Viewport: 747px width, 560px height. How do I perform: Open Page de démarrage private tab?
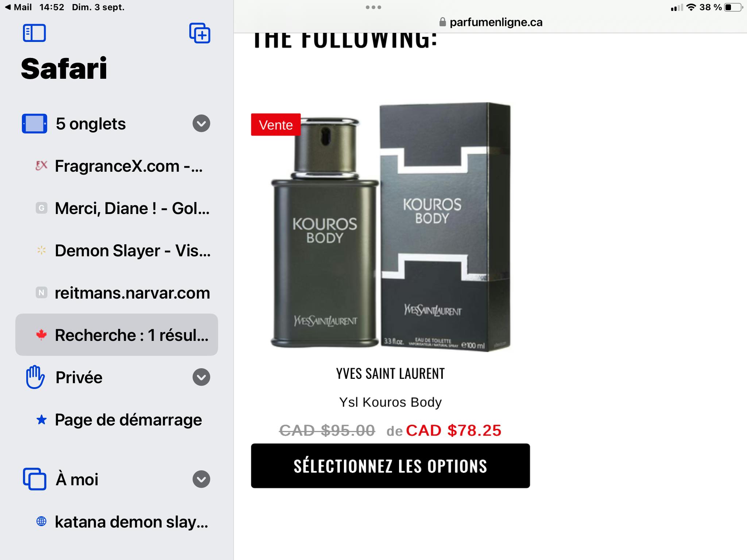pos(117,420)
